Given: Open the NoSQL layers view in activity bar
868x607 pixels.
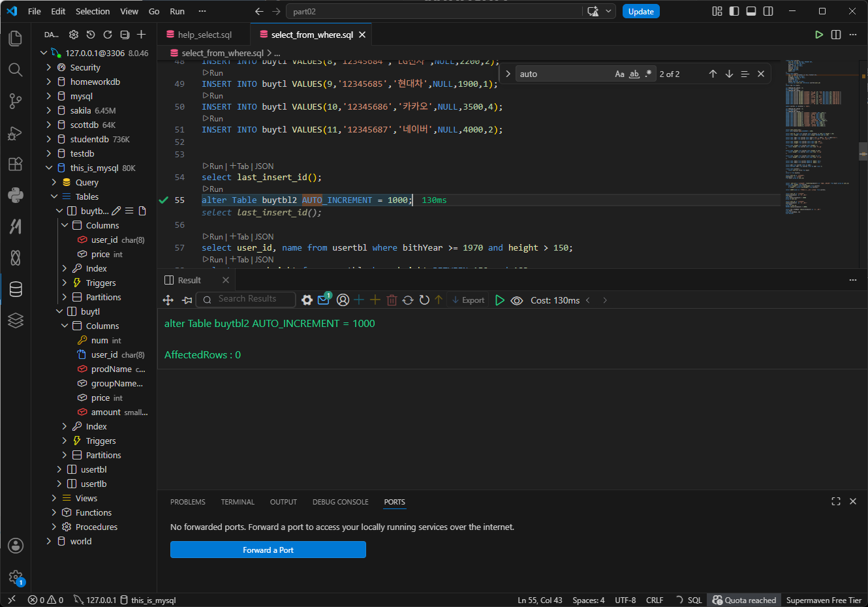Looking at the screenshot, I should (x=16, y=320).
